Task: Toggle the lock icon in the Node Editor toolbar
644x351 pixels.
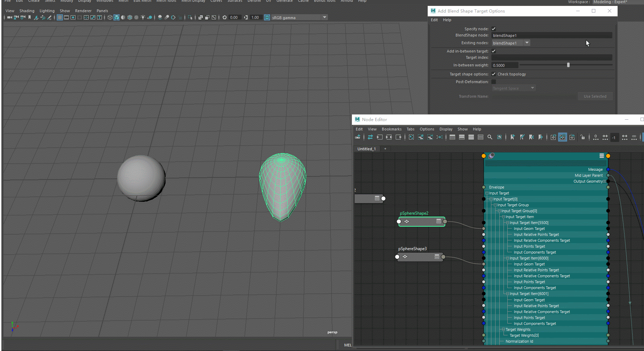Action: coord(583,137)
